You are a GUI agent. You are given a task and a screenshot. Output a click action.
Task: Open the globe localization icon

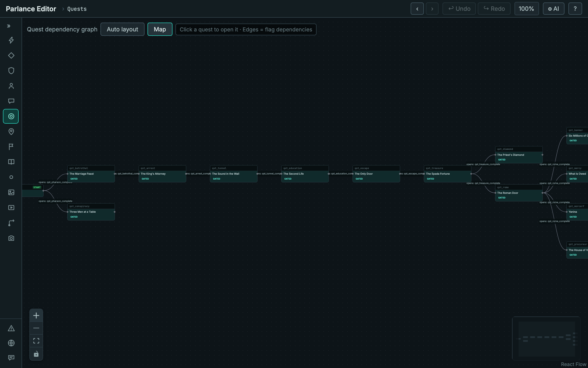[x=11, y=343]
